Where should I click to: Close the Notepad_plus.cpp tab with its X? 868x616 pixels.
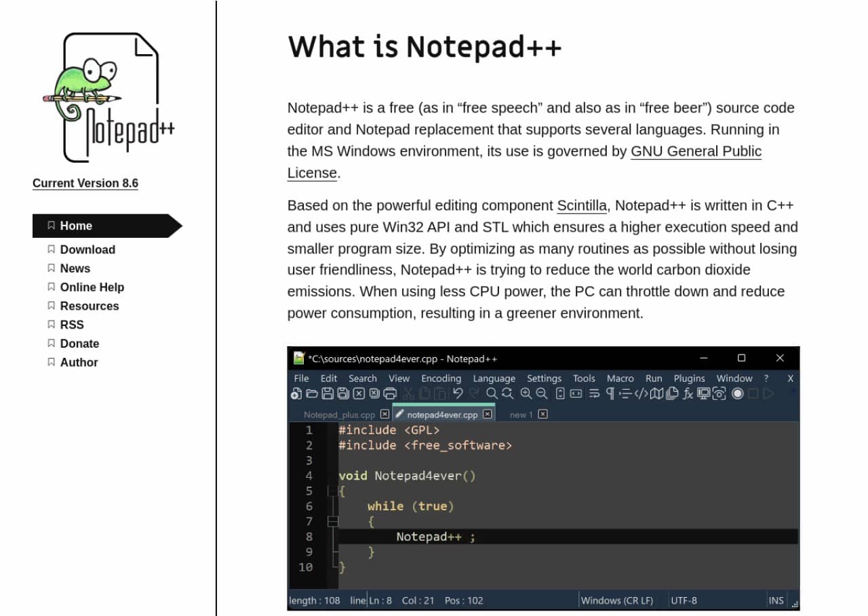tap(384, 414)
